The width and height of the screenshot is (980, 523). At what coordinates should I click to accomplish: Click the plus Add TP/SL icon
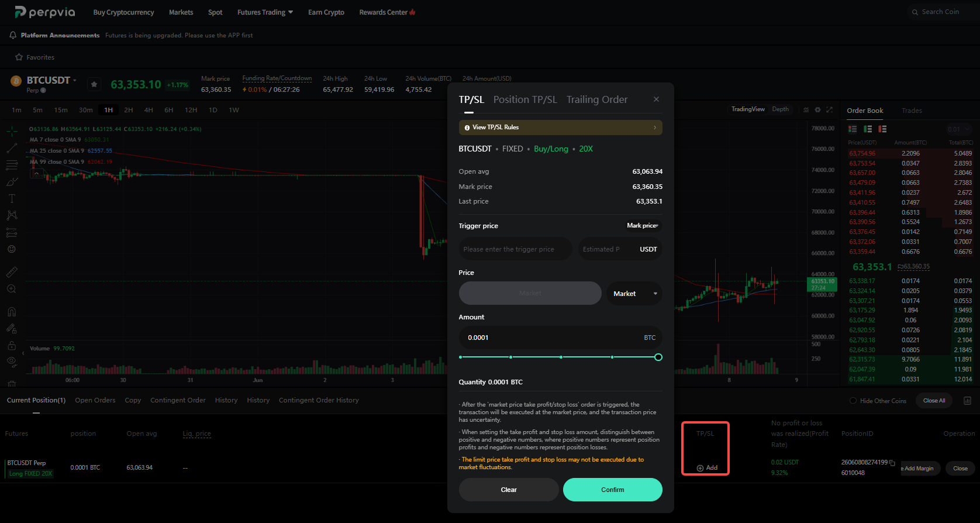(x=700, y=468)
